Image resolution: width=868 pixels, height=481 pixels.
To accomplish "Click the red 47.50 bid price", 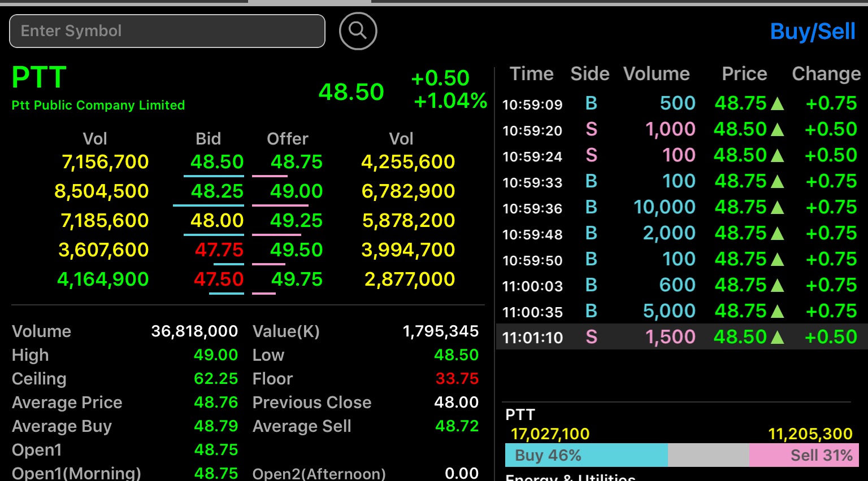I will [x=219, y=279].
